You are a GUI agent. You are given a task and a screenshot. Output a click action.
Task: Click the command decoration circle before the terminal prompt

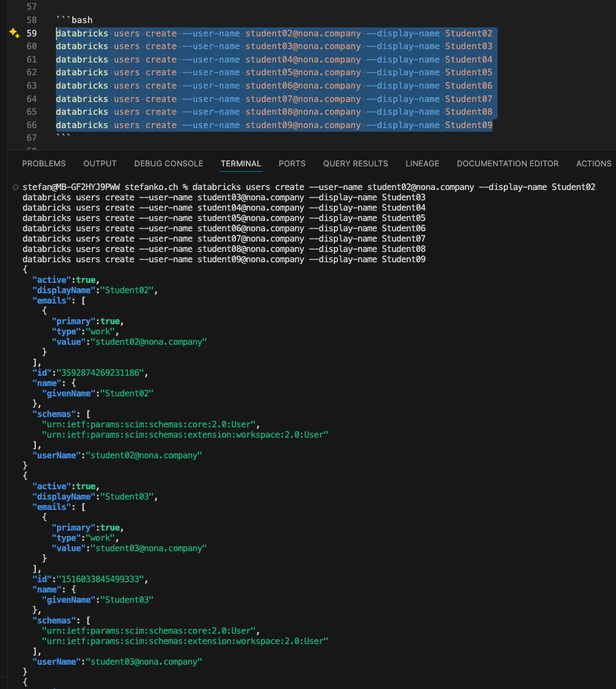pos(16,188)
